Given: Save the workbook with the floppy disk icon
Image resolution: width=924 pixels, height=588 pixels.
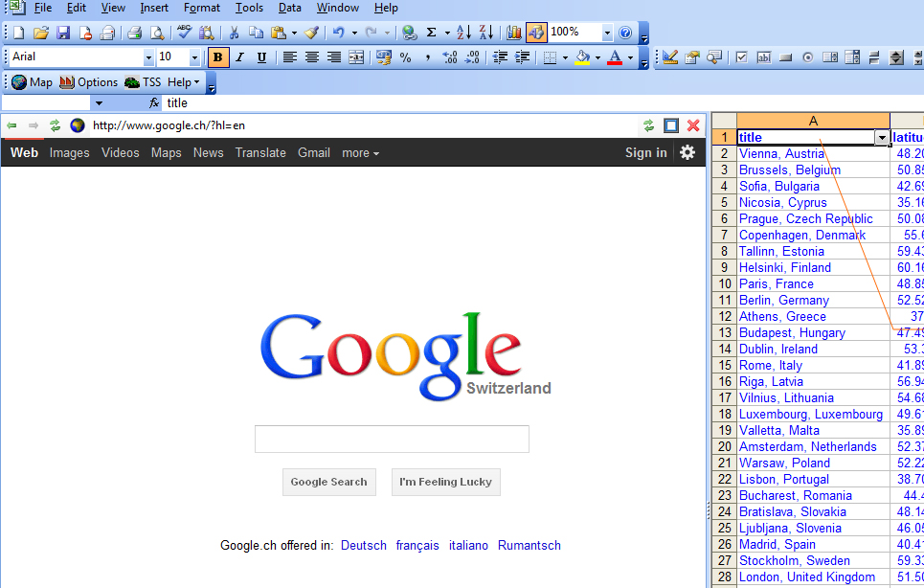Looking at the screenshot, I should (63, 33).
